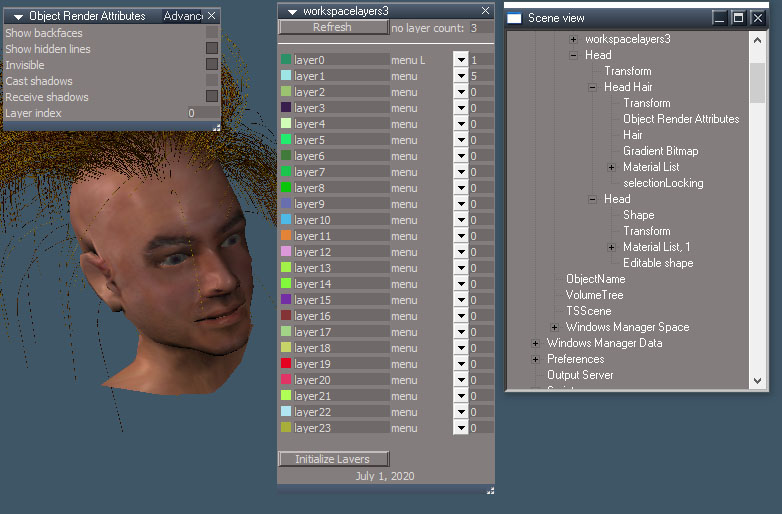Expand the workspacelayers3 tree node
Screen dimensions: 782x514
[x=574, y=39]
